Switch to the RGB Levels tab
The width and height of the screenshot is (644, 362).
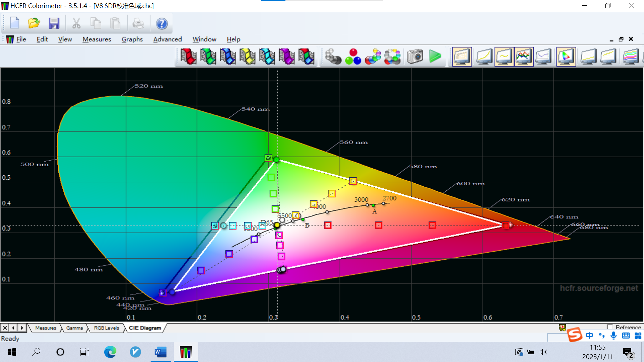106,328
